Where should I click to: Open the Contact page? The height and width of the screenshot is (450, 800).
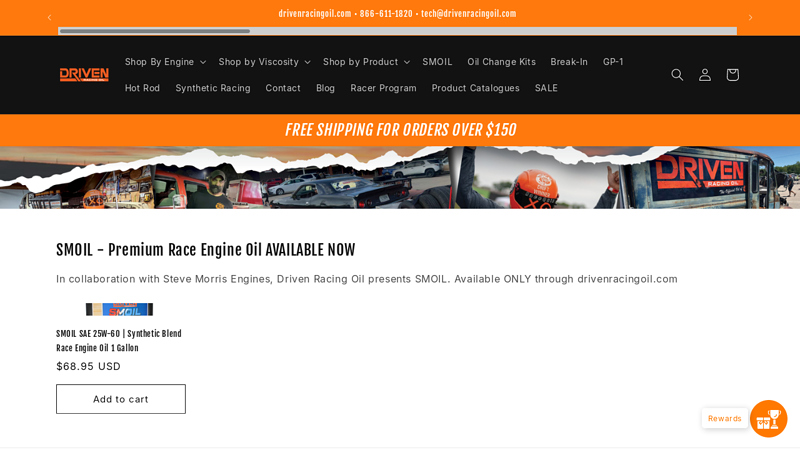(x=283, y=88)
